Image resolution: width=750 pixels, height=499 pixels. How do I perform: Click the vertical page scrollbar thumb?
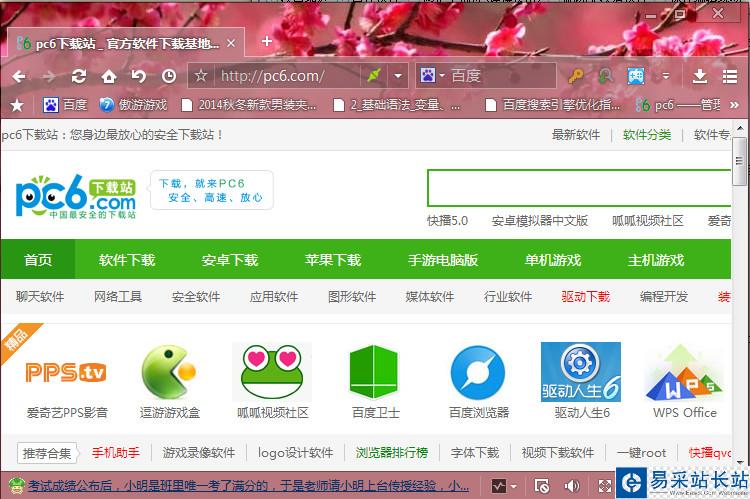pyautogui.click(x=739, y=162)
